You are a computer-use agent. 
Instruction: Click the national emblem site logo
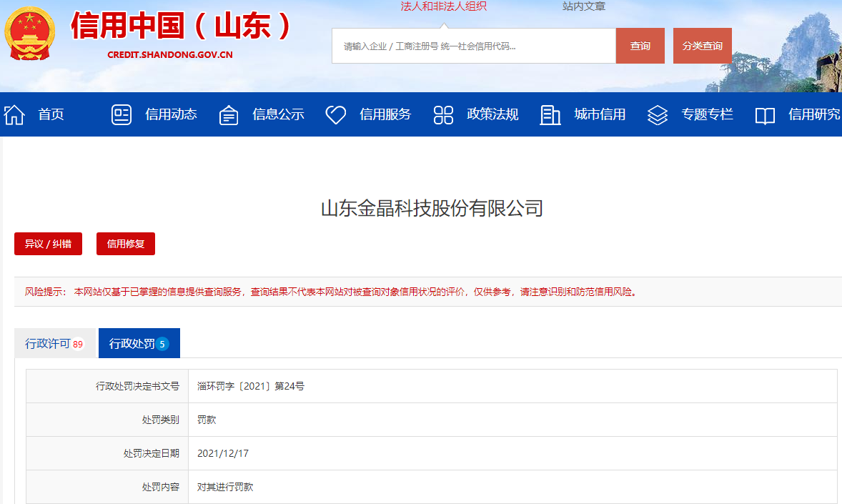click(x=31, y=34)
